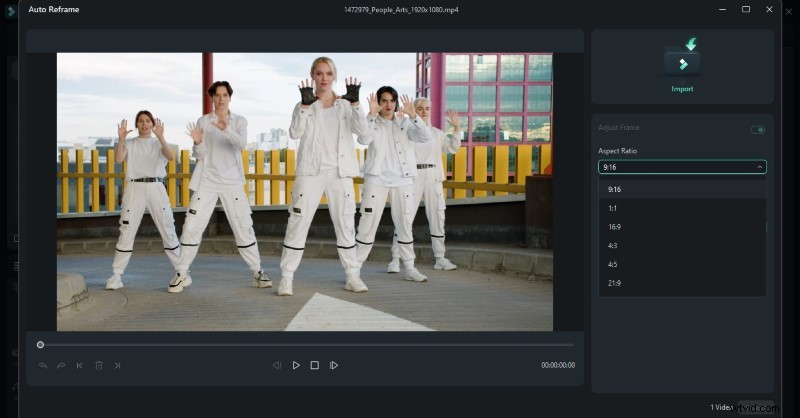Pick the 4:5 aspect ratio
The width and height of the screenshot is (800, 418).
point(682,264)
